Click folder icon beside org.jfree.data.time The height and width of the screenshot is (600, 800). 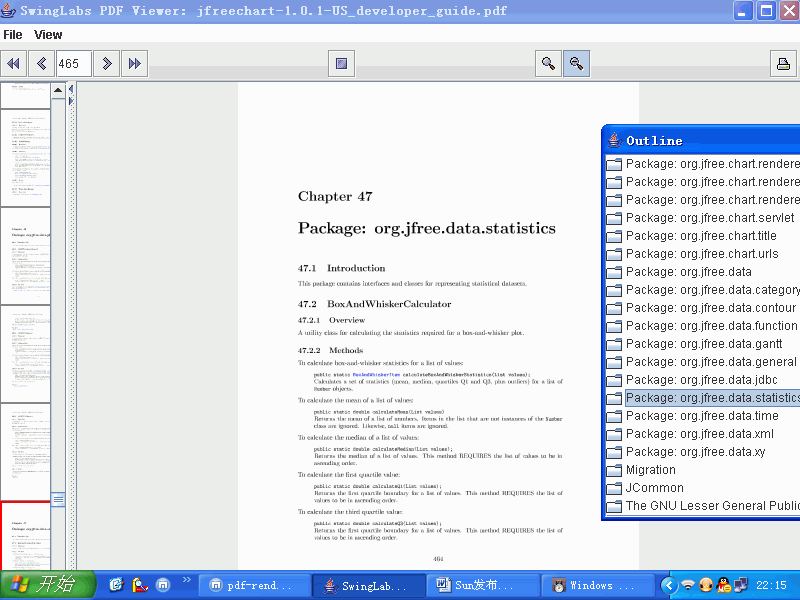(614, 416)
